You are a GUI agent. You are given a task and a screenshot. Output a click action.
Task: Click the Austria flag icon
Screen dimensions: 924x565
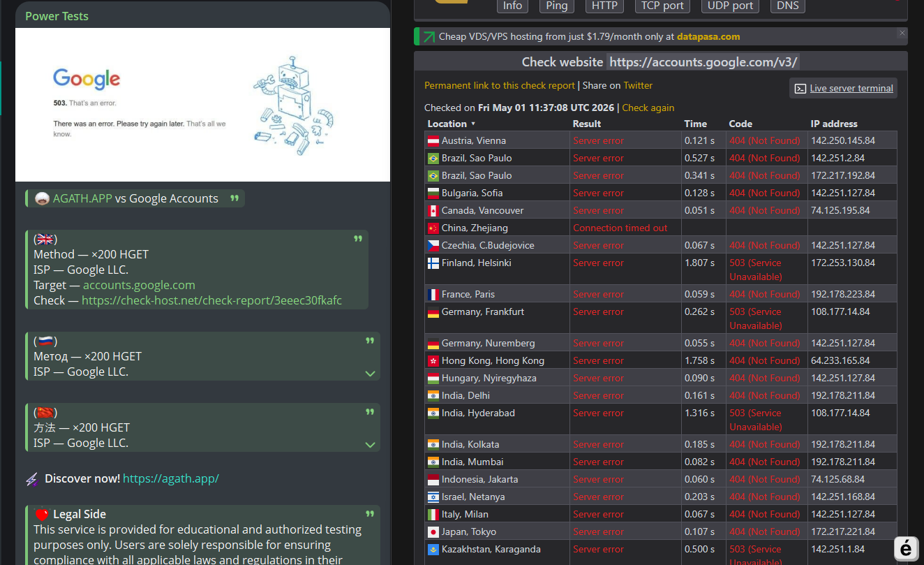click(x=433, y=140)
